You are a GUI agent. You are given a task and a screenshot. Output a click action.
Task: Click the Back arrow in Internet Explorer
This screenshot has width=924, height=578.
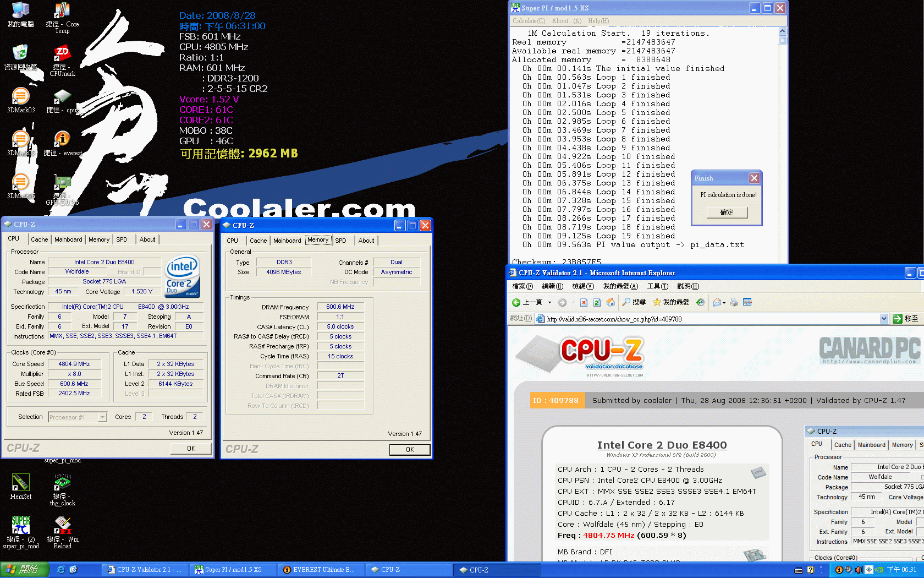(527, 302)
